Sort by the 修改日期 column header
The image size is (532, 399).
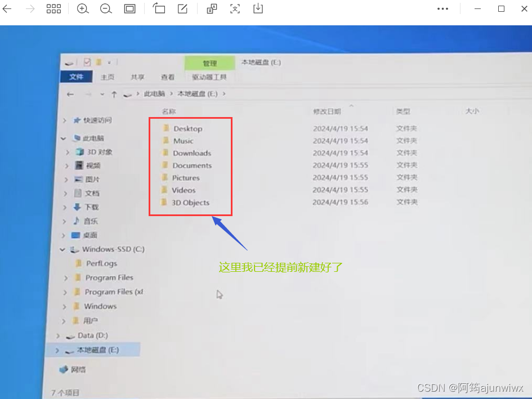pyautogui.click(x=327, y=111)
